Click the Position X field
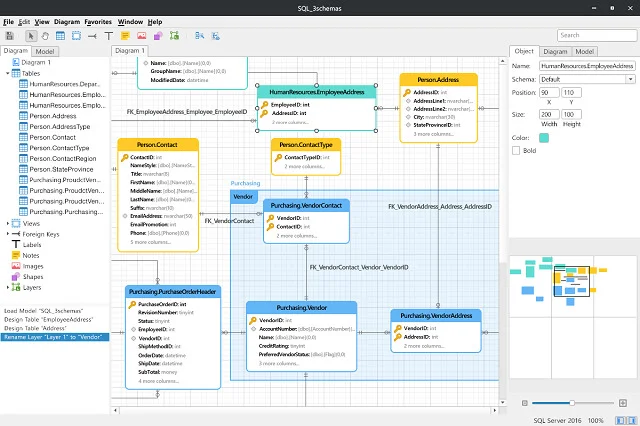Image resolution: width=640 pixels, height=426 pixels. (x=549, y=93)
